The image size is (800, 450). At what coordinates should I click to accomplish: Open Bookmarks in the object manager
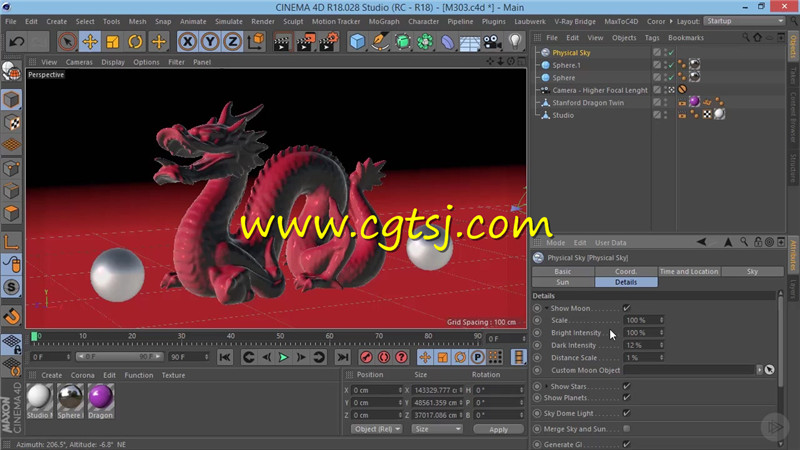coord(686,38)
